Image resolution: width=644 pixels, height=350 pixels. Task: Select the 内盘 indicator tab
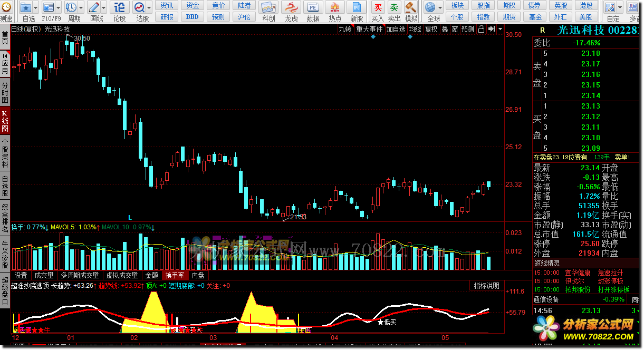pos(198,275)
